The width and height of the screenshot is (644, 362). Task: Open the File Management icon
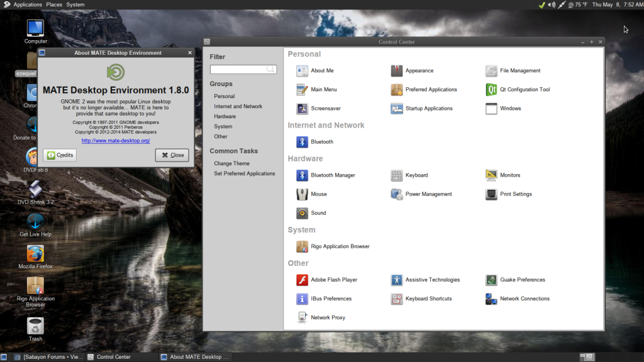coord(491,70)
